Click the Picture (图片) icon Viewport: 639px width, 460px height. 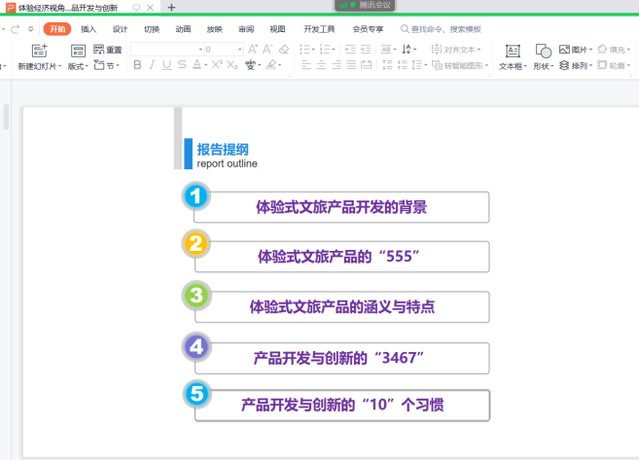tap(566, 49)
